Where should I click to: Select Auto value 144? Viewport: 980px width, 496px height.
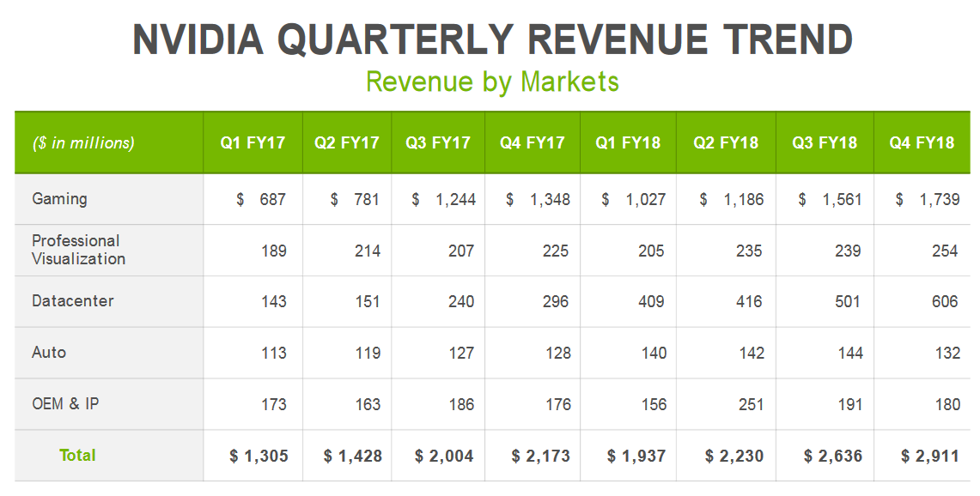(850, 353)
